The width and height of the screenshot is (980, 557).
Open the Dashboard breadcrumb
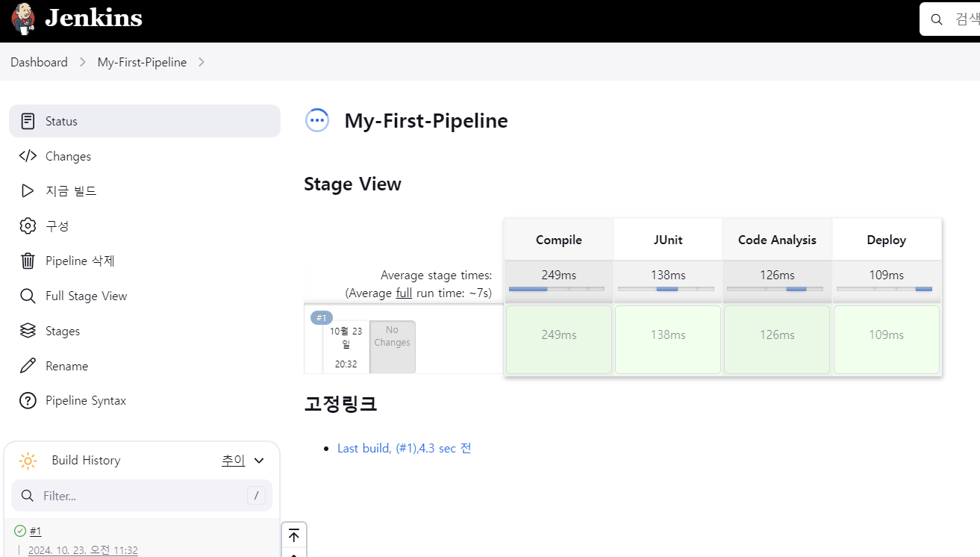click(x=39, y=62)
